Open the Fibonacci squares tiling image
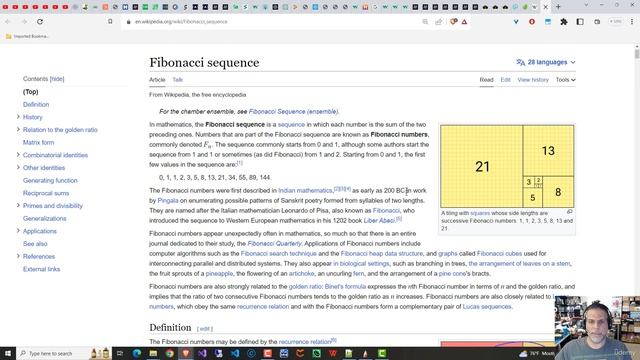The image size is (640, 360). 507,166
